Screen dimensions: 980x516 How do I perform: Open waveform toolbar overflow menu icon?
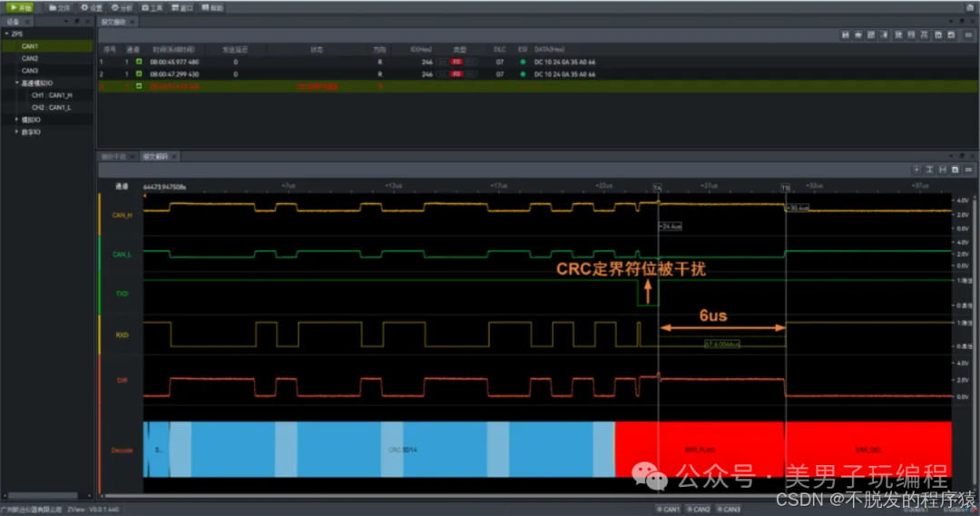[968, 170]
